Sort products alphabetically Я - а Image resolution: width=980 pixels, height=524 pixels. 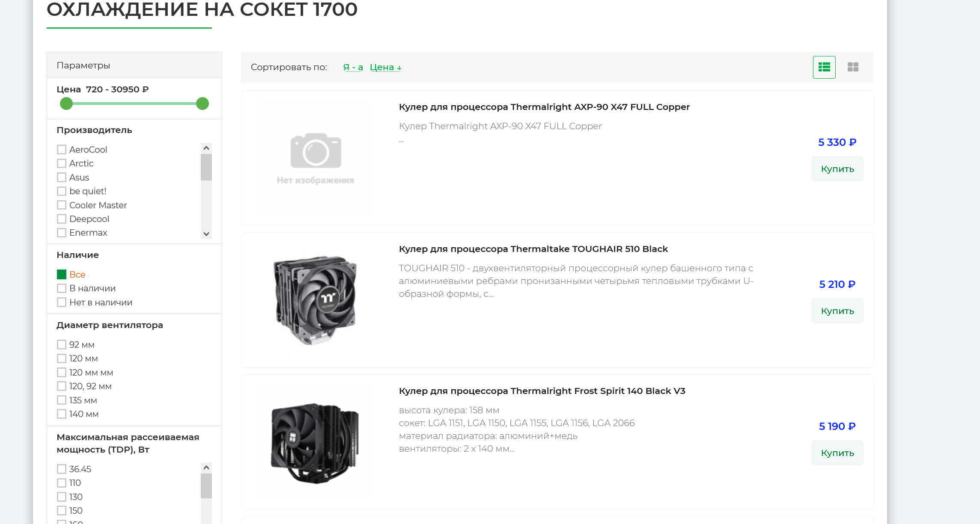[353, 67]
